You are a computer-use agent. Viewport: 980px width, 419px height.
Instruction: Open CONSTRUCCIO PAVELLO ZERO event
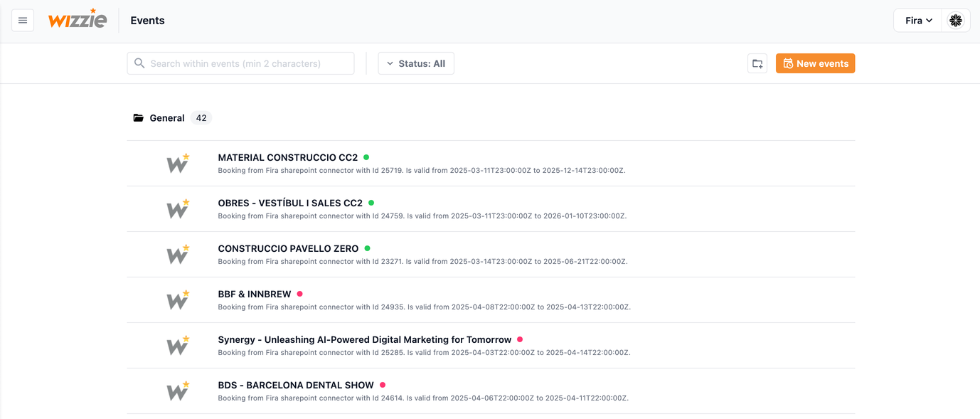coord(288,248)
